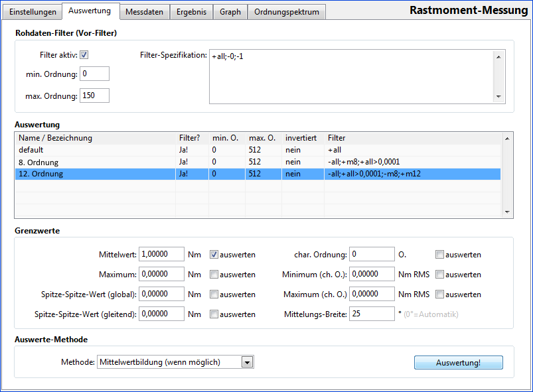
Task: Click the Maximum (ch. O.) value field
Action: [372, 294]
